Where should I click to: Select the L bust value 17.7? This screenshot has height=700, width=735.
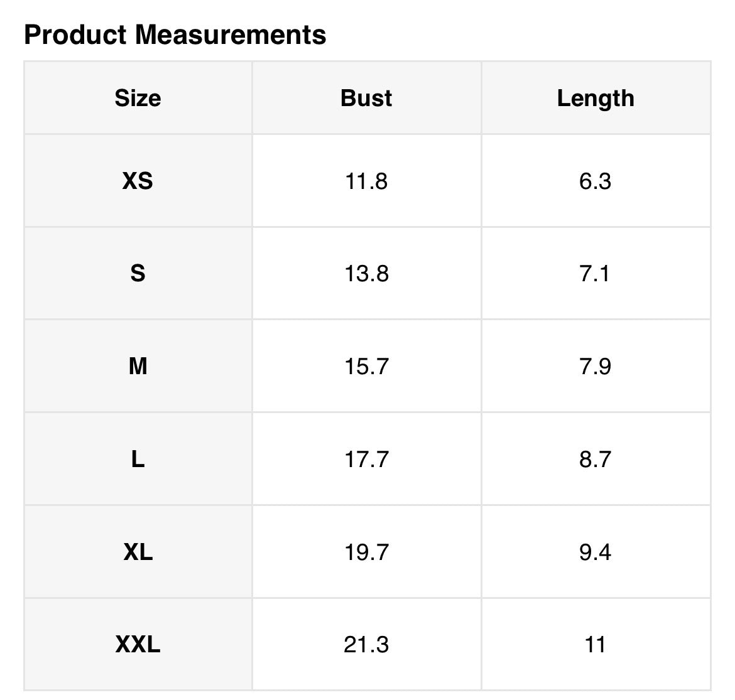point(366,459)
